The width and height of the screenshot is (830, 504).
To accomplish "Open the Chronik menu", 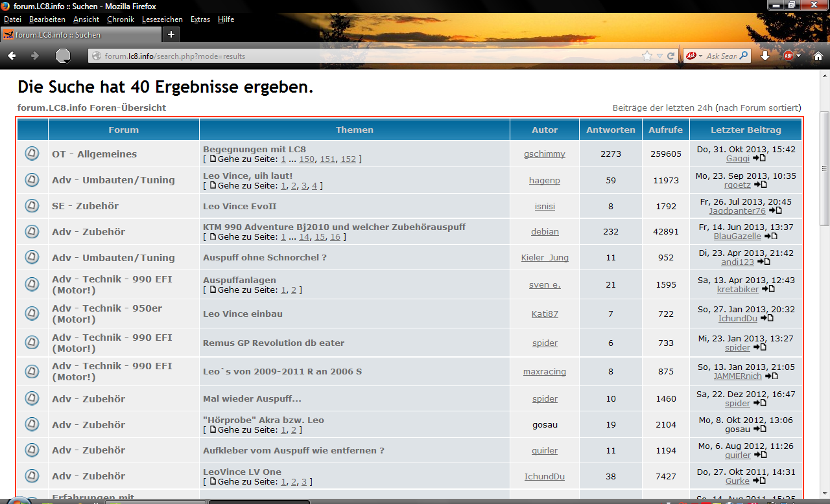I will [121, 19].
